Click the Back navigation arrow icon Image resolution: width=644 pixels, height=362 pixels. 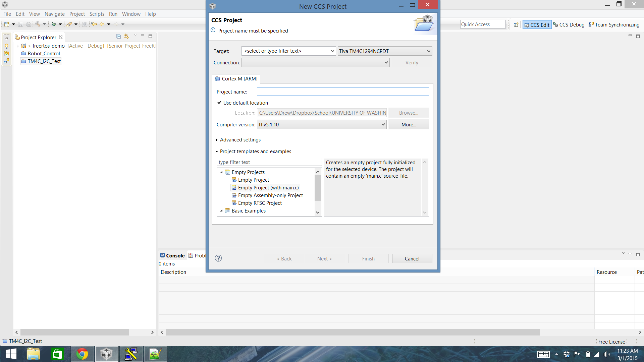102,24
